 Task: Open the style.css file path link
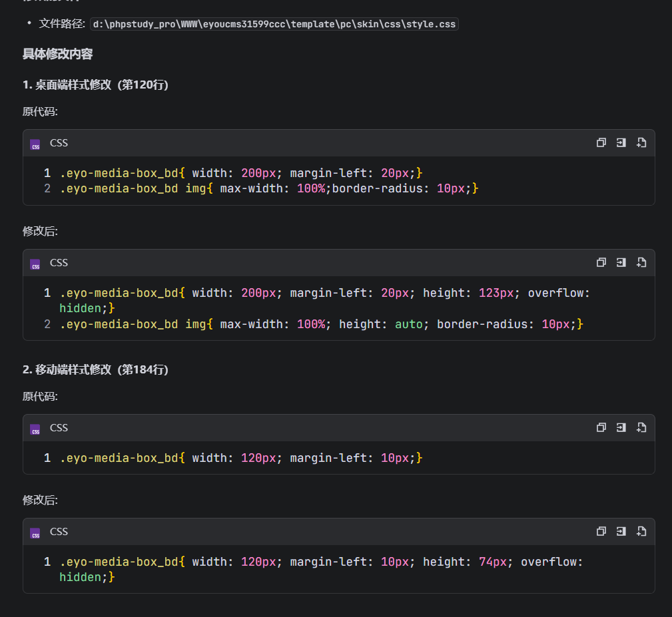pyautogui.click(x=274, y=24)
